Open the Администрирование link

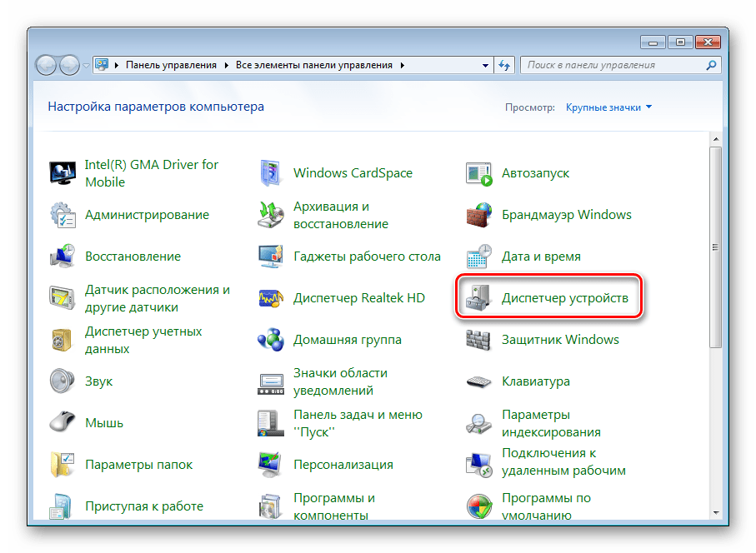coord(147,215)
